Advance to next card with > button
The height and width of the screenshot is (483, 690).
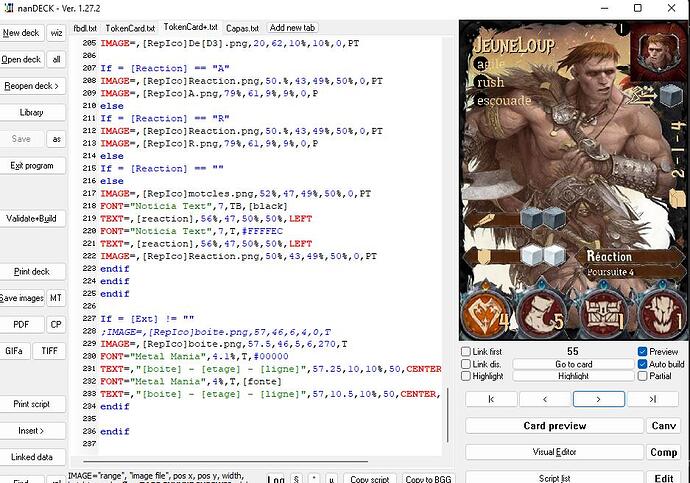coord(598,399)
